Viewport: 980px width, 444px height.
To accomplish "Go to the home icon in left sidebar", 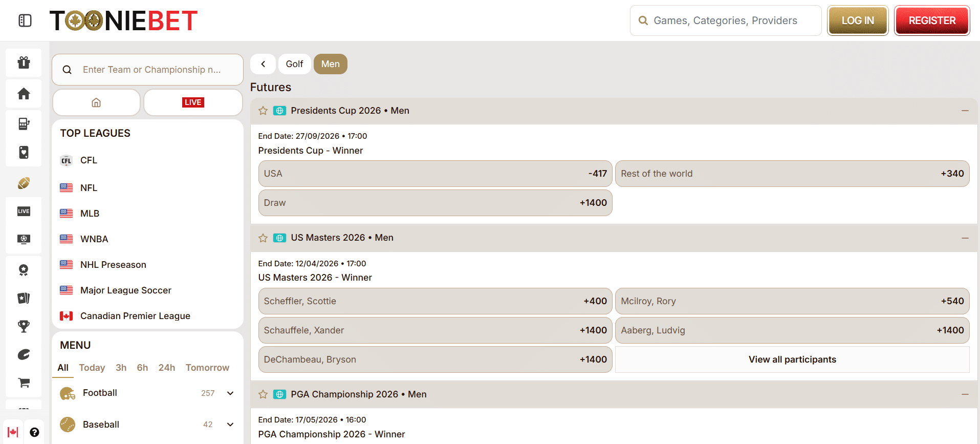I will [24, 94].
